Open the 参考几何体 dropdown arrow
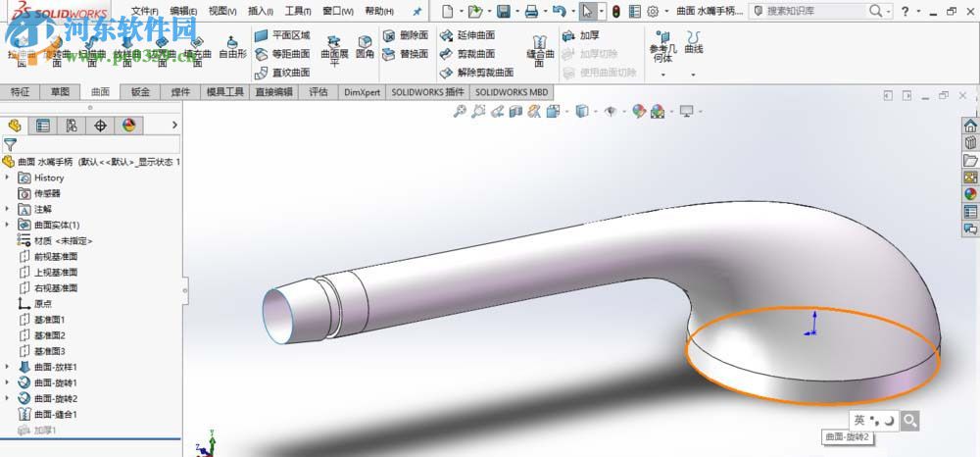The height and width of the screenshot is (457, 980). (662, 75)
